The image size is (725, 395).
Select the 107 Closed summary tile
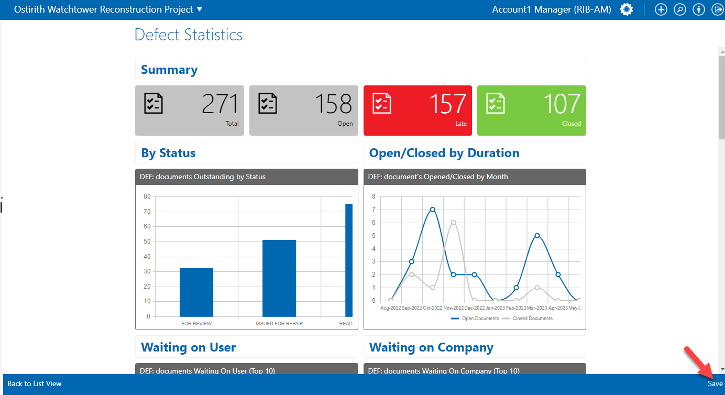pyautogui.click(x=531, y=110)
